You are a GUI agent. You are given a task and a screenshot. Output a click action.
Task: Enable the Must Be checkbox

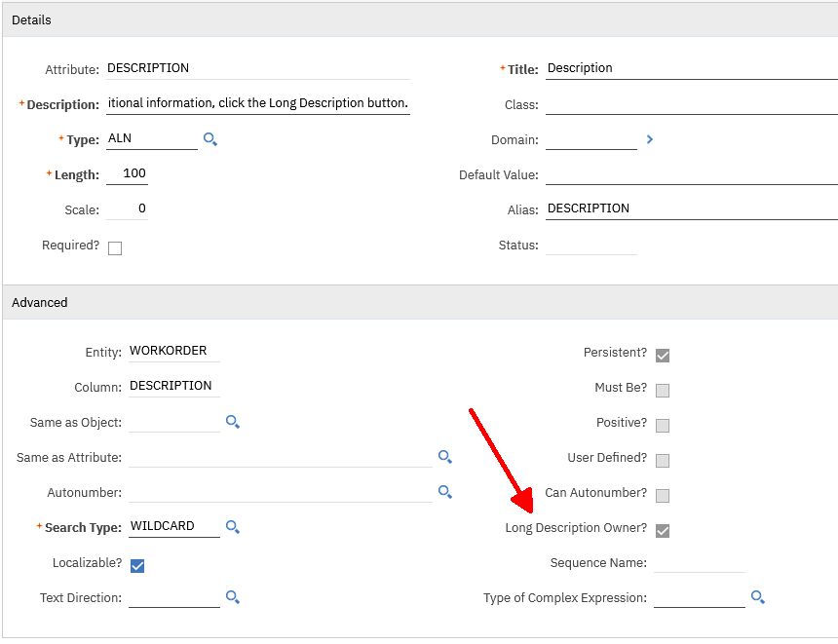tap(662, 390)
